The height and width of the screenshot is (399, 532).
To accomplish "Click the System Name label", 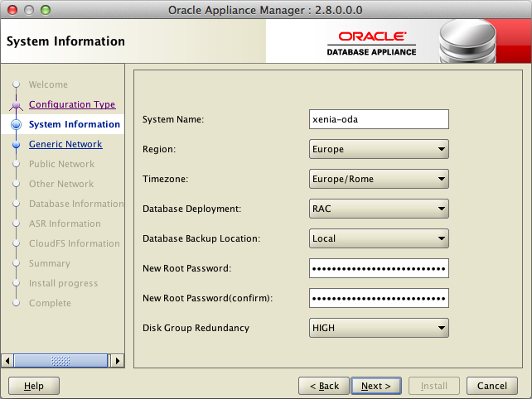I will [x=173, y=119].
